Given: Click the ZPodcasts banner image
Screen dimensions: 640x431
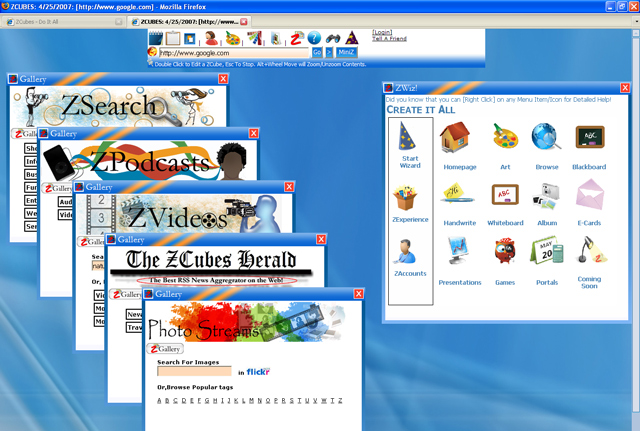Looking at the screenshot, I should pos(149,161).
